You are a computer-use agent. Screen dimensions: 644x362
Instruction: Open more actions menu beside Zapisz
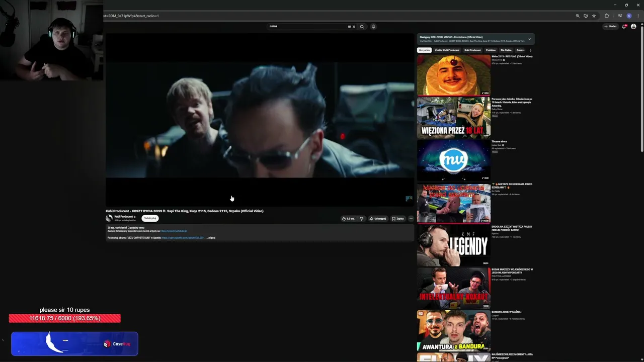pyautogui.click(x=411, y=219)
